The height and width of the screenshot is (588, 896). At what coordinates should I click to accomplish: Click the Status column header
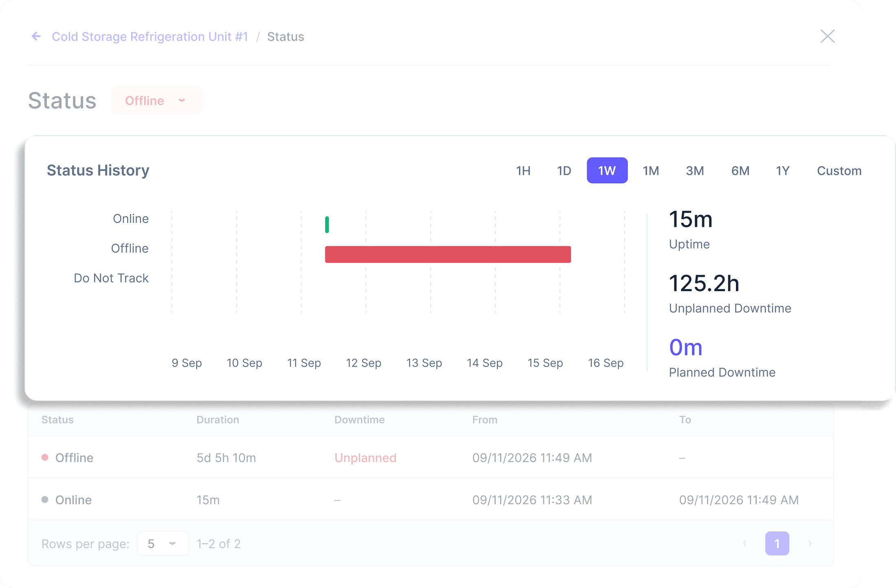pyautogui.click(x=57, y=420)
